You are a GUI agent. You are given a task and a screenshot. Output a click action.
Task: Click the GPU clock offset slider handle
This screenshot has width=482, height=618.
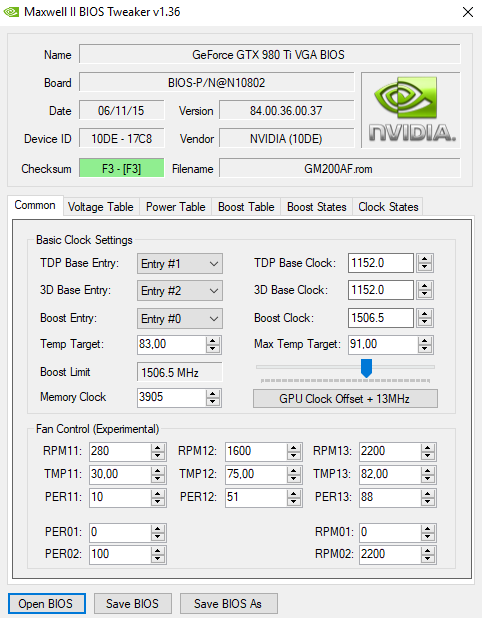point(366,368)
